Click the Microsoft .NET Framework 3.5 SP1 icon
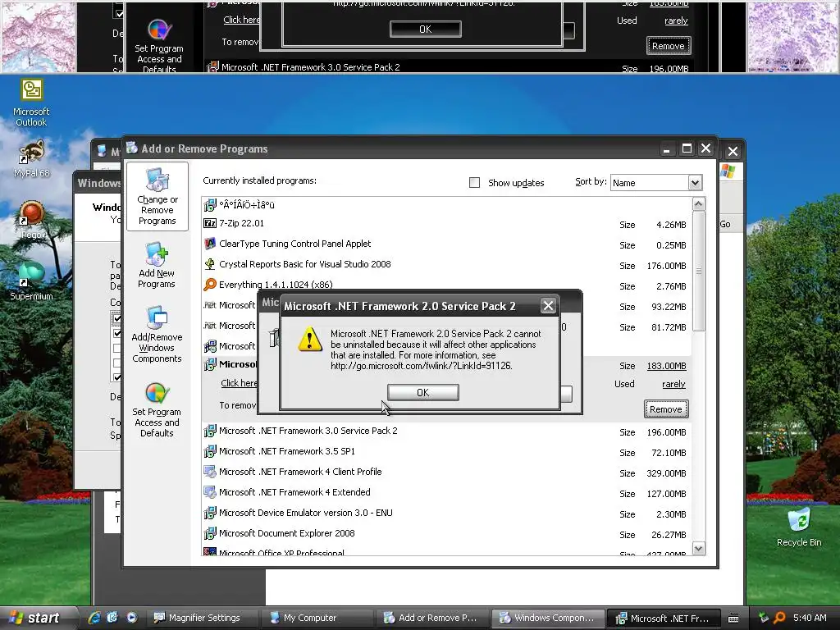The width and height of the screenshot is (840, 630). click(x=210, y=451)
